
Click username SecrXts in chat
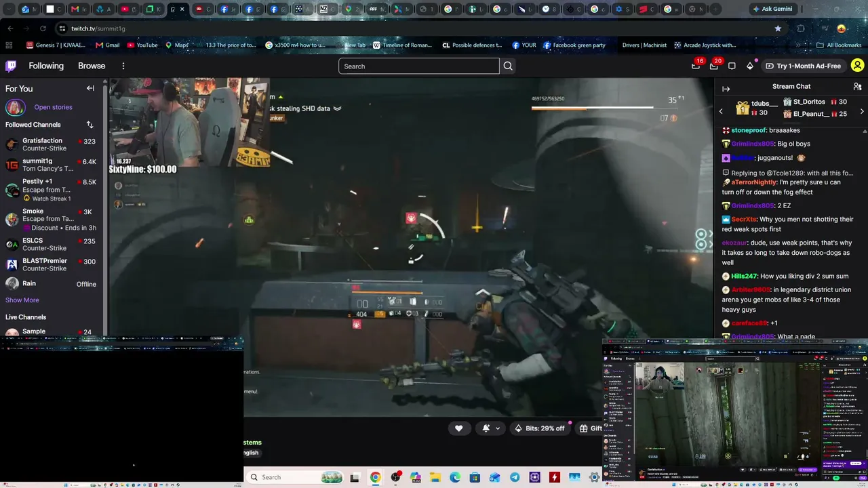pos(743,220)
